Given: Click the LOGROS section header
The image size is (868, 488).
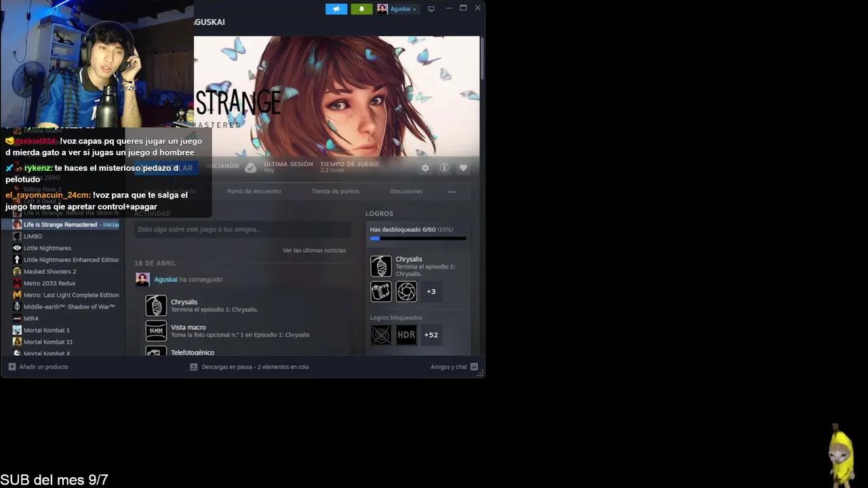Looking at the screenshot, I should click(x=379, y=213).
